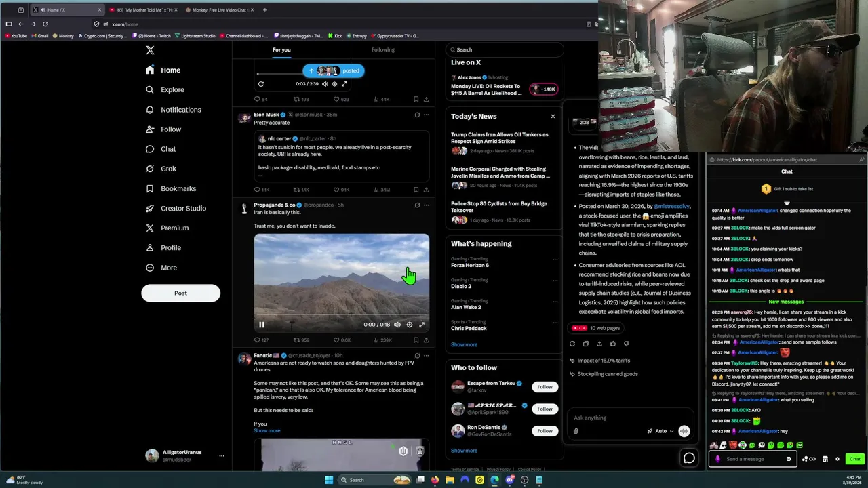
Task: Regenerate the Grok answer
Action: tap(572, 344)
